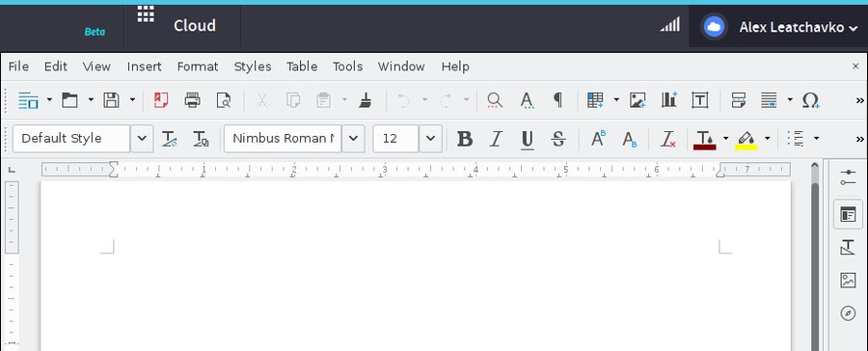Toggle Strikethrough formatting
The height and width of the screenshot is (351, 868).
click(558, 139)
